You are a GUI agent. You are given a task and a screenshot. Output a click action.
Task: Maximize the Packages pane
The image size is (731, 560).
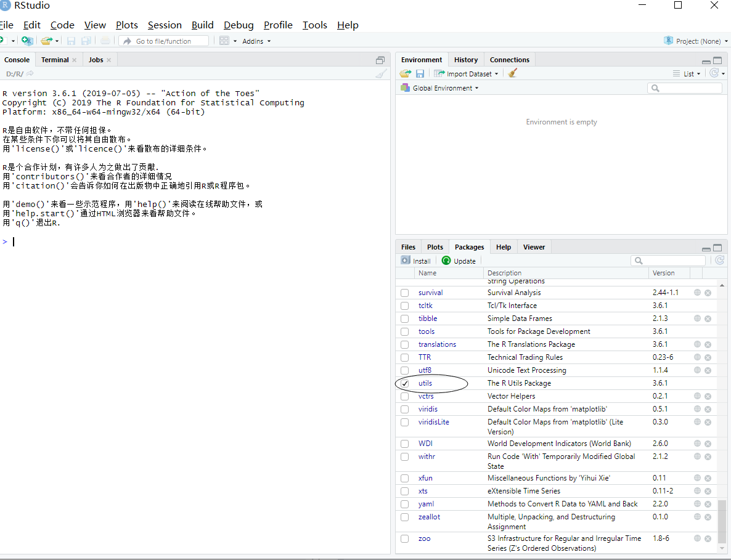click(717, 248)
